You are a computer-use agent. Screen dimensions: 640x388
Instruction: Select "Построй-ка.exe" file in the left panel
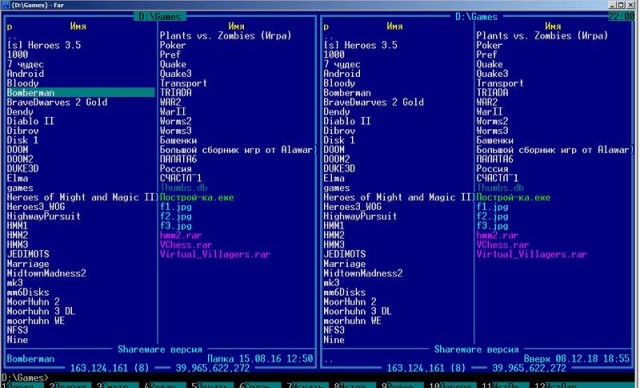click(x=197, y=197)
